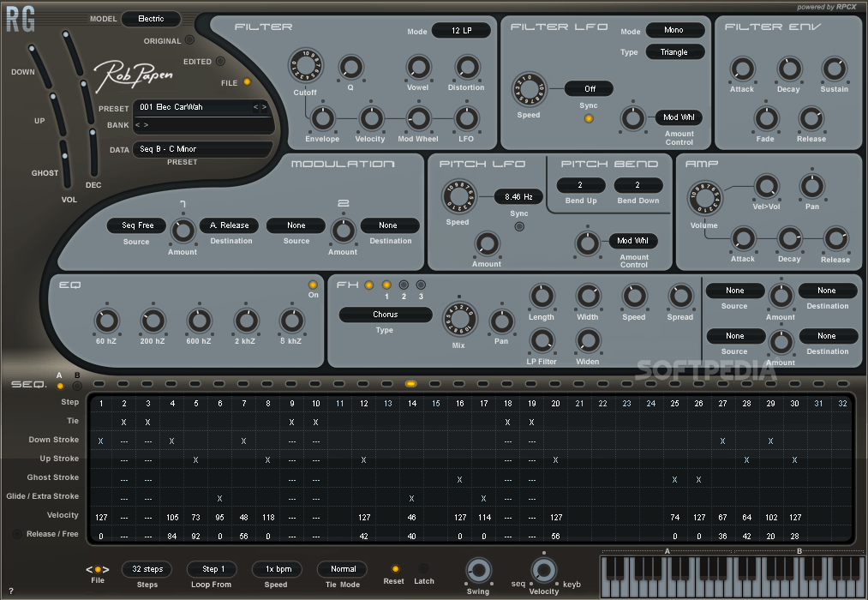Click the 2 khZ EQ knob
Screen dimensions: 868x600
[246, 321]
